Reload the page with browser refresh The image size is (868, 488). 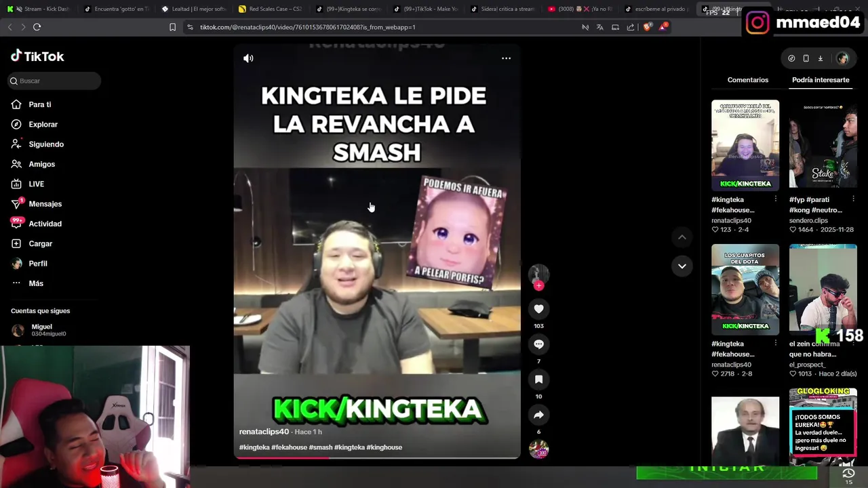pos(37,27)
